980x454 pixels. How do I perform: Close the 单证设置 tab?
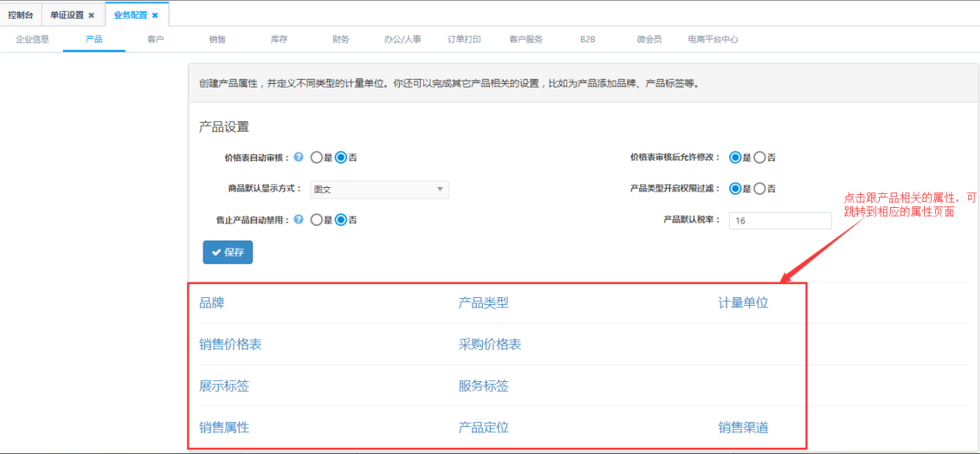(92, 15)
